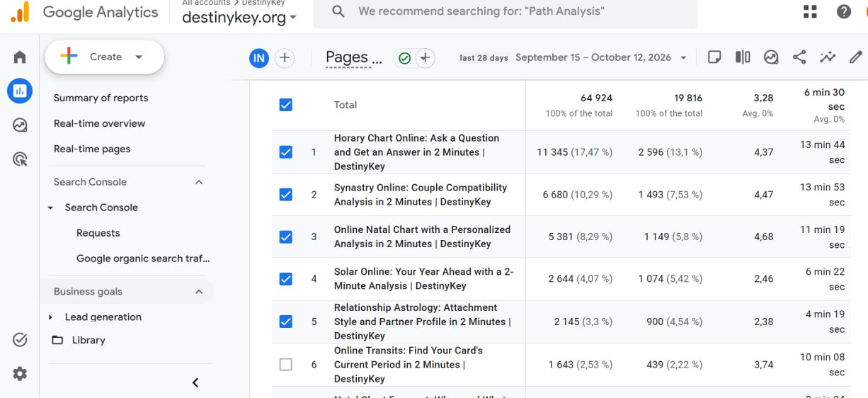Open the Reports icon in left rail
This screenshot has height=398, width=868.
coord(20,91)
